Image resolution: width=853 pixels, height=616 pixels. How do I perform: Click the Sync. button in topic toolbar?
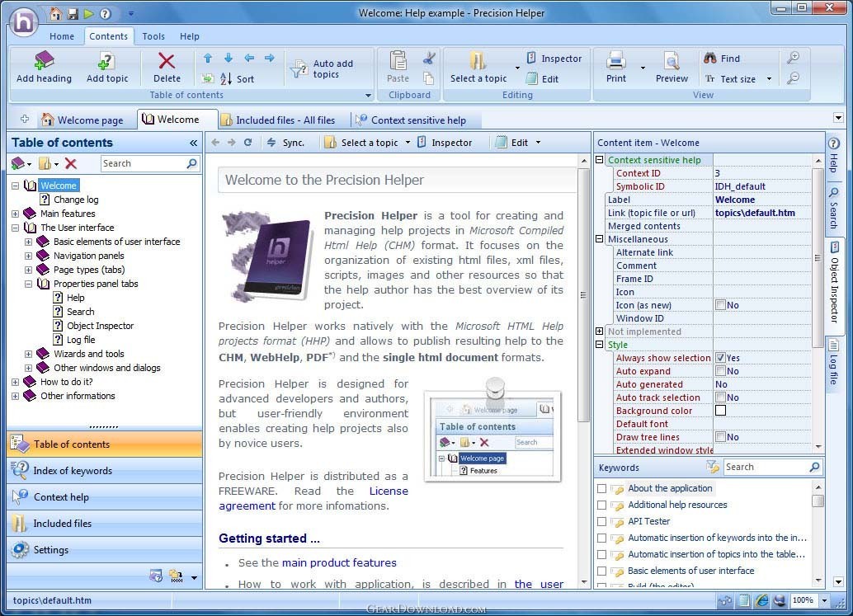pos(285,143)
